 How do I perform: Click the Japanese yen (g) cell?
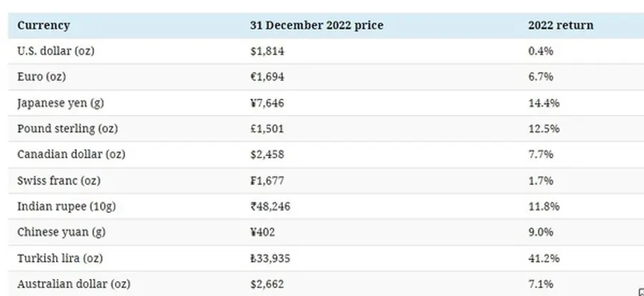coord(60,103)
